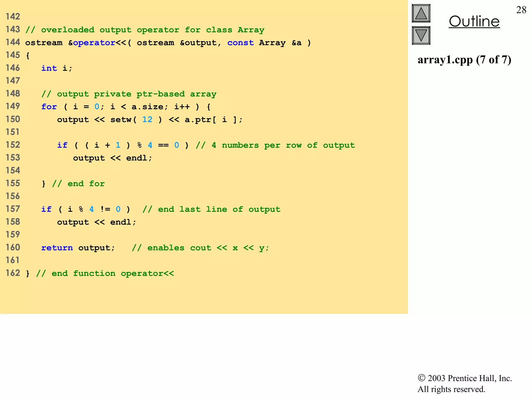Click 'output << endl;' on line 158
The height and width of the screenshot is (399, 532).
click(97, 222)
